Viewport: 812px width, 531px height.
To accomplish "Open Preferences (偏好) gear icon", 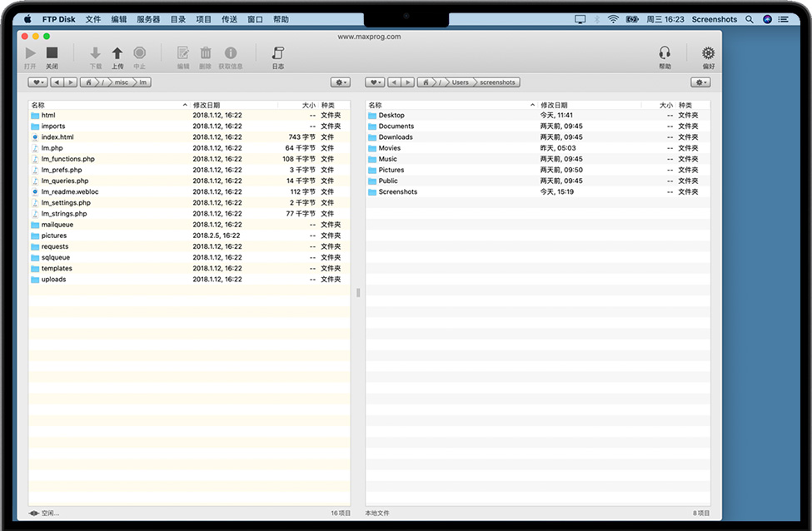I will [708, 53].
